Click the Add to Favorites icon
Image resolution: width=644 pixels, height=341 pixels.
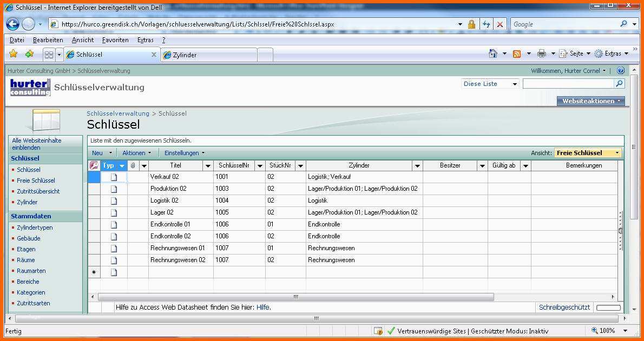(x=29, y=54)
